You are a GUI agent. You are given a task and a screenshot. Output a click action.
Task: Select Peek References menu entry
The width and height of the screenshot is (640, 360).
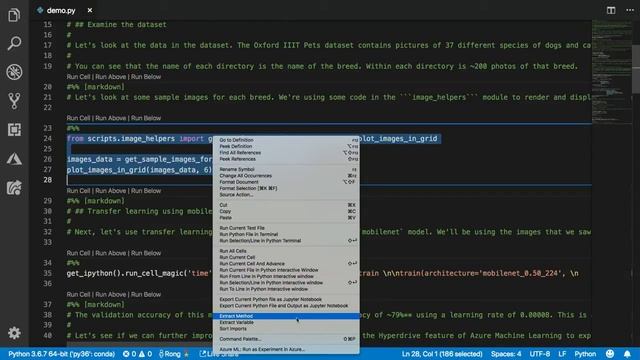(286, 159)
